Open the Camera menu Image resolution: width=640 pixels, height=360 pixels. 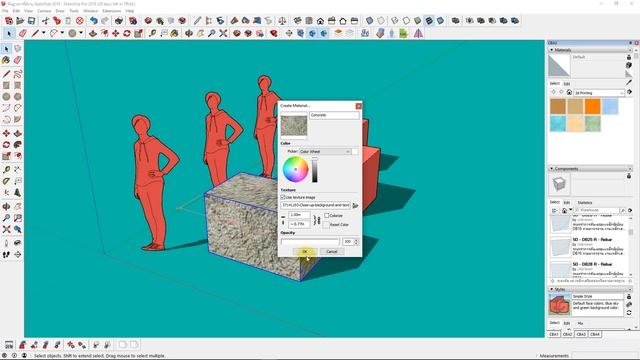(x=44, y=11)
